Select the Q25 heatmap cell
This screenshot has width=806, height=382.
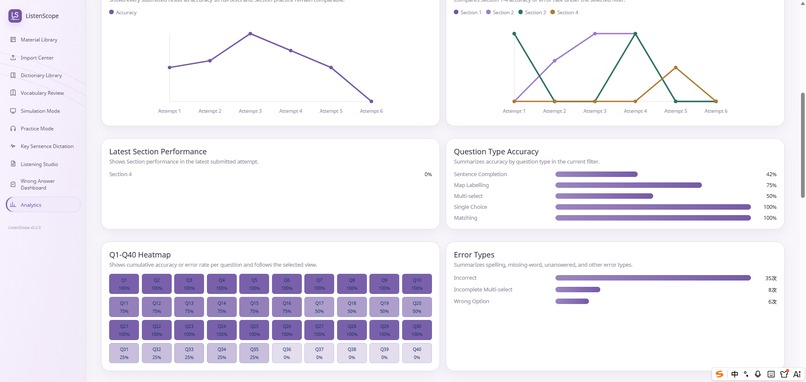(254, 330)
